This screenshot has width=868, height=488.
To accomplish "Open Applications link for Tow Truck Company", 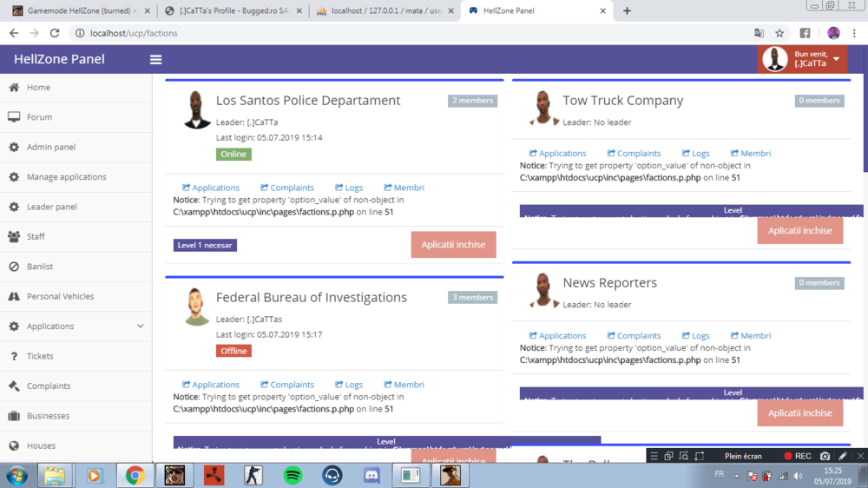I will [557, 154].
